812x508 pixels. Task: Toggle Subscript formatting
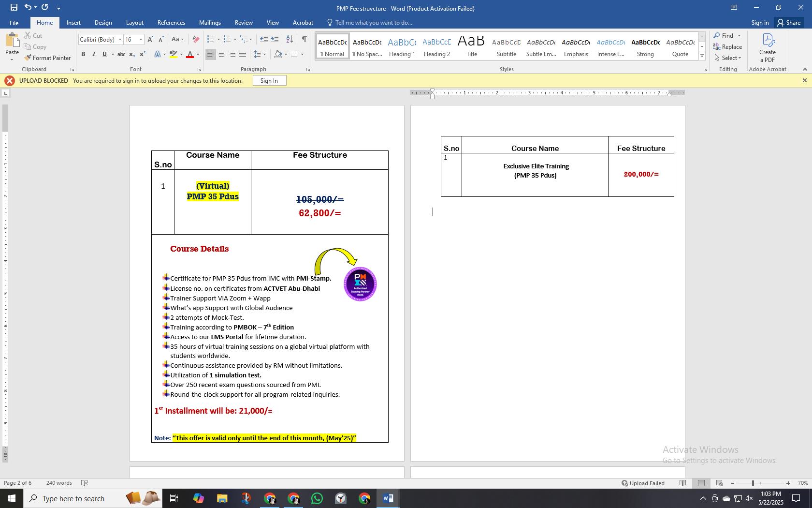(x=132, y=54)
